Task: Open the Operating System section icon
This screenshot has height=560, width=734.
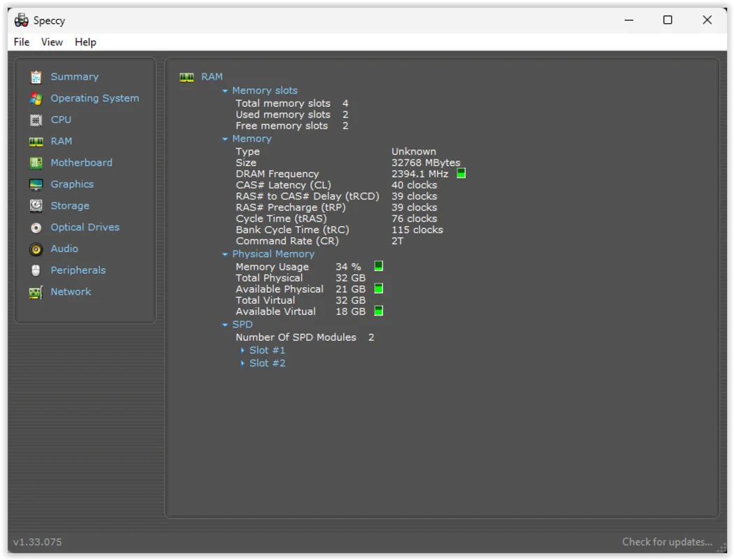Action: point(36,98)
